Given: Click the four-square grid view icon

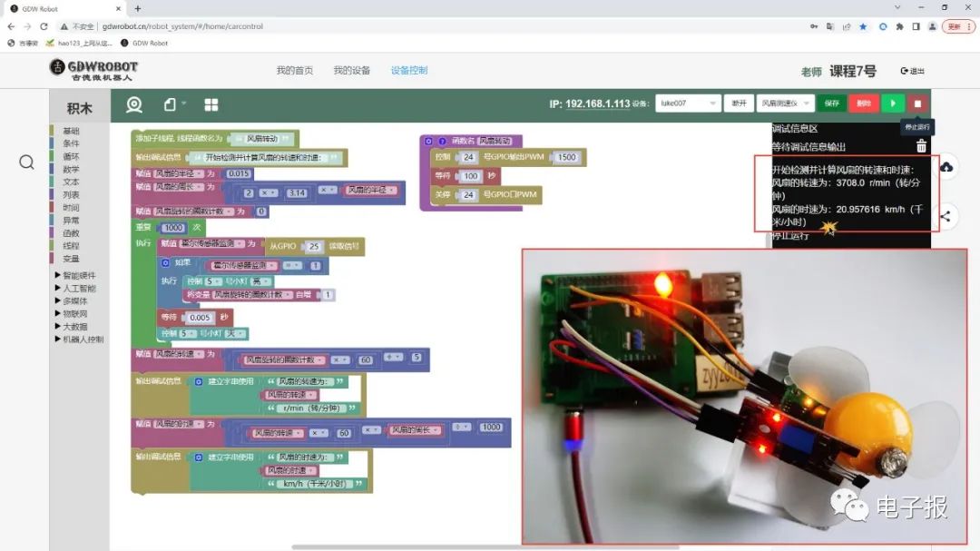Looking at the screenshot, I should 211,105.
